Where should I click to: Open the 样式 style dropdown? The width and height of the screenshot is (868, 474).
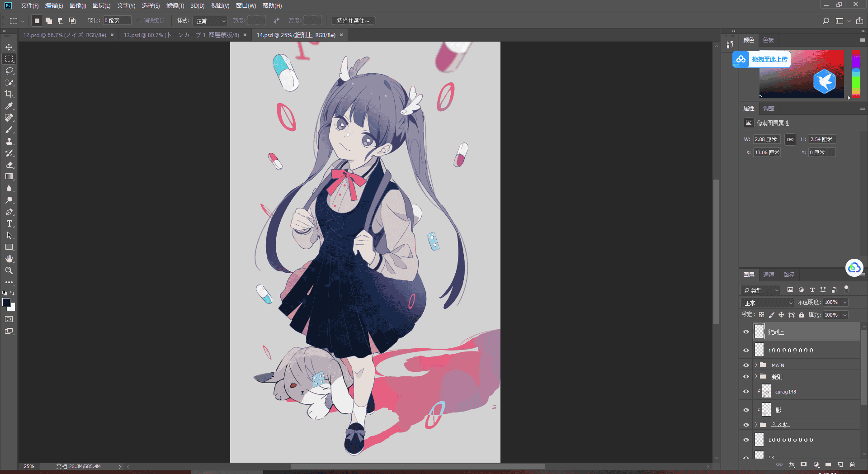(210, 21)
